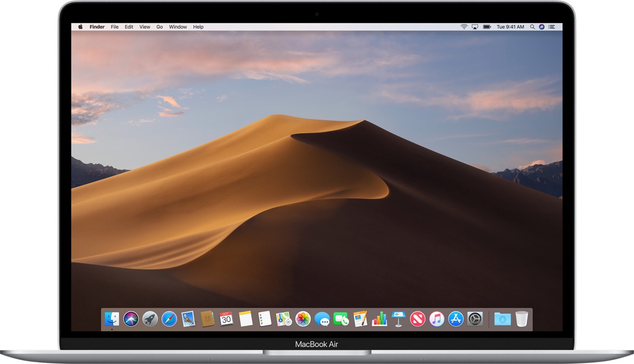Viewport: 634px width, 364px height.
Task: Open App Store in Dock
Action: click(456, 319)
